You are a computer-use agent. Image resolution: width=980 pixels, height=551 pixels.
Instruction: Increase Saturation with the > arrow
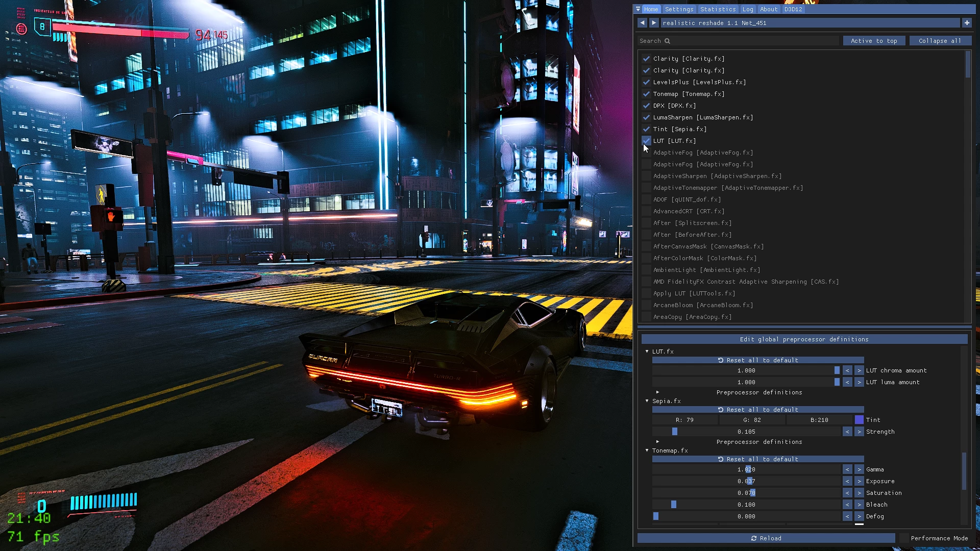[859, 493]
